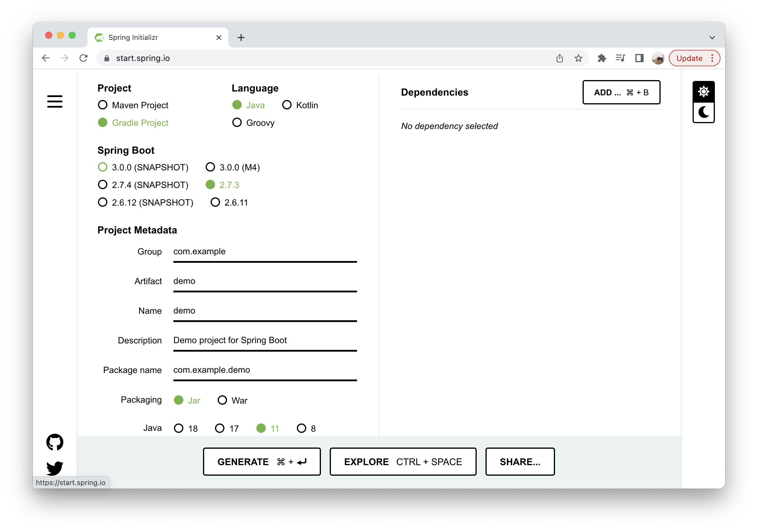The image size is (758, 532).
Task: Open the GitHub icon link
Action: (x=55, y=442)
